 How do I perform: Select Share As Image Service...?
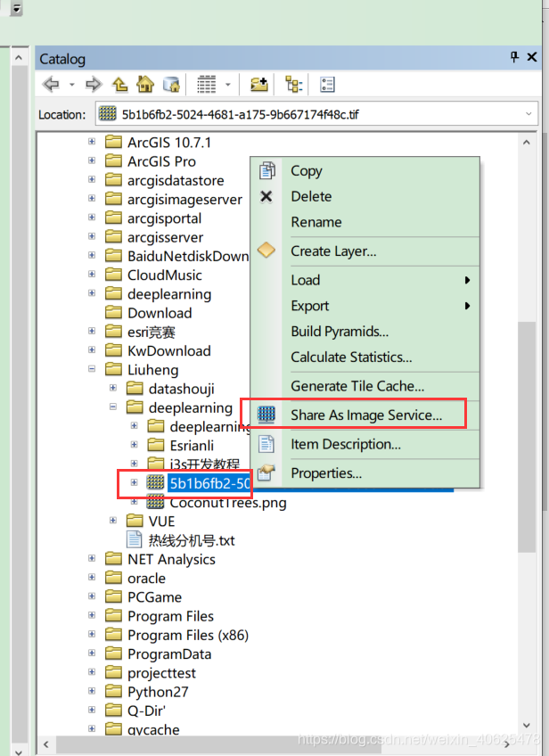click(365, 415)
